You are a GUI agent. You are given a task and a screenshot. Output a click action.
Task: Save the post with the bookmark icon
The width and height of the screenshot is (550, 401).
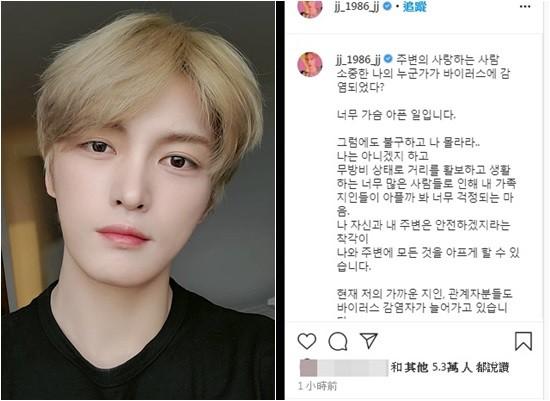tap(523, 341)
